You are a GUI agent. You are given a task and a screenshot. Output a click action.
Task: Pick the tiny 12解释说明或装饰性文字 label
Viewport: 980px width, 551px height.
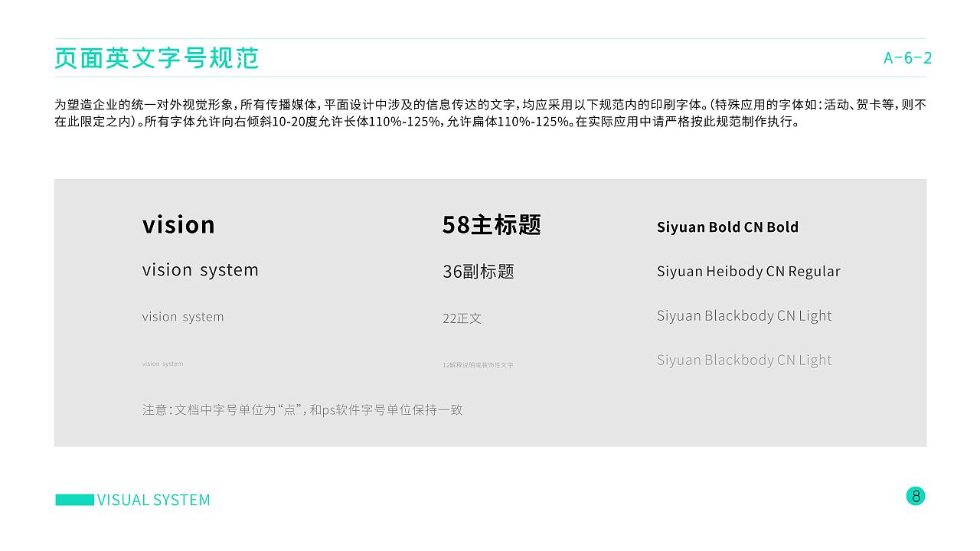click(478, 365)
